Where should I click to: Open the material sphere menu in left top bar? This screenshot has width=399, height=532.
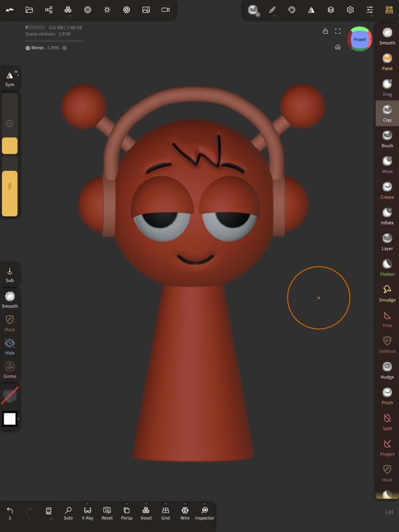[88, 10]
